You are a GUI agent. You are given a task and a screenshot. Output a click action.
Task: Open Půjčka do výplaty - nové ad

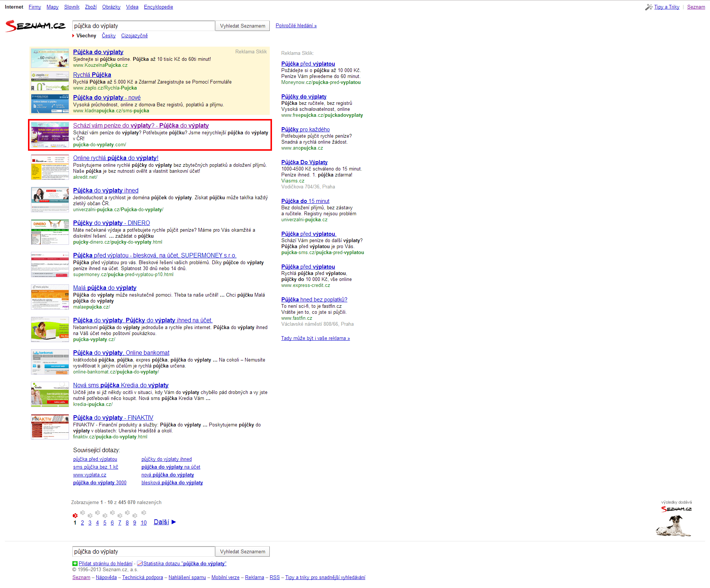click(107, 98)
